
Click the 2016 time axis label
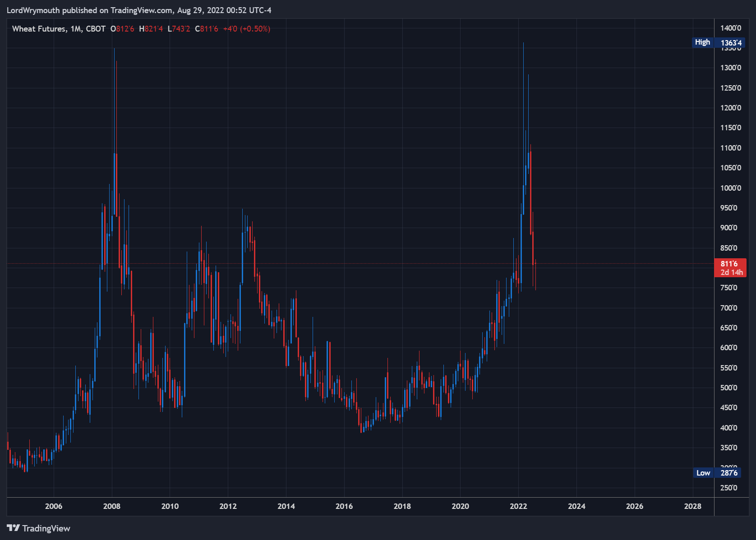pyautogui.click(x=344, y=506)
